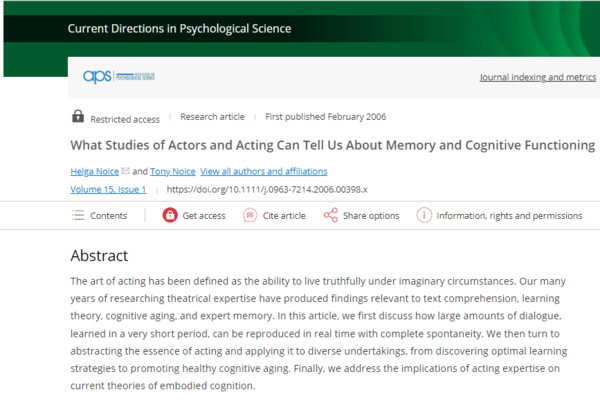Click the article DOI link
Viewport: 600px width, 410px height.
[267, 188]
